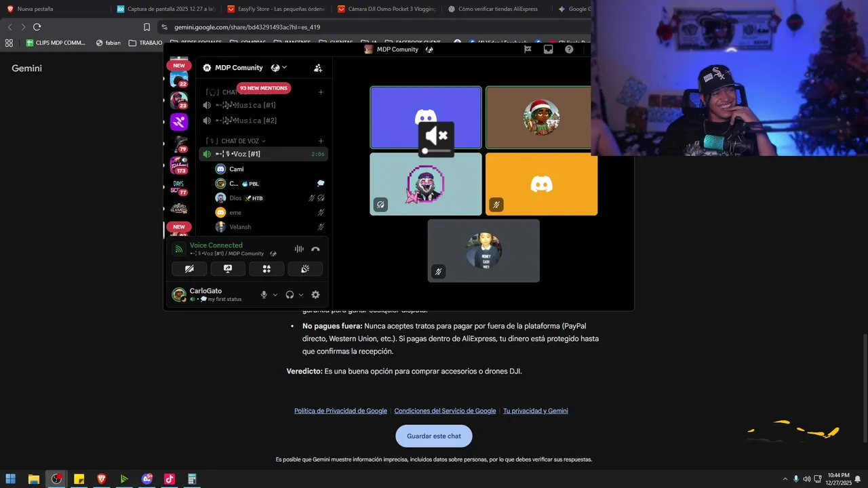Open Condiciones del Servicio de Google link

click(x=445, y=411)
